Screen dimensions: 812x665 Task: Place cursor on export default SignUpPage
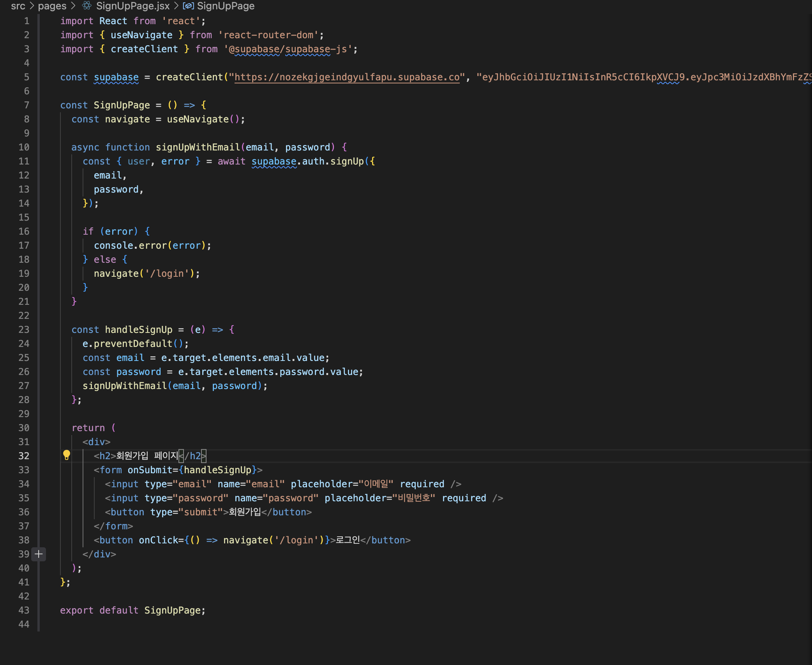(x=132, y=610)
